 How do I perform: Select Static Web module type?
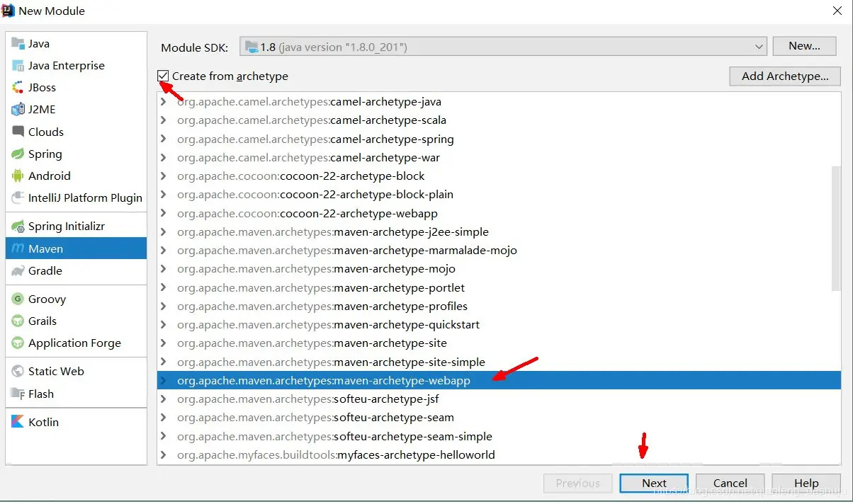[77, 371]
